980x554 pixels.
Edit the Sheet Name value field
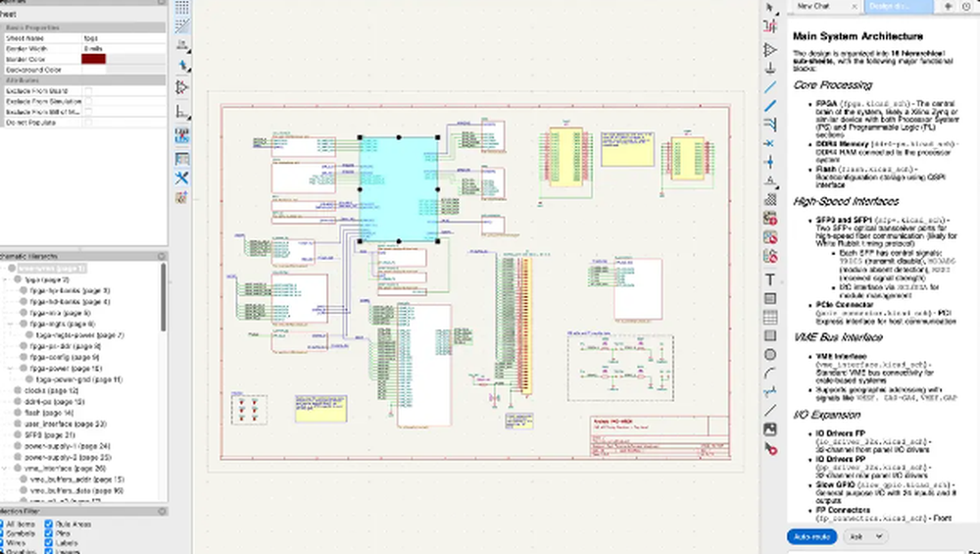[x=123, y=38]
